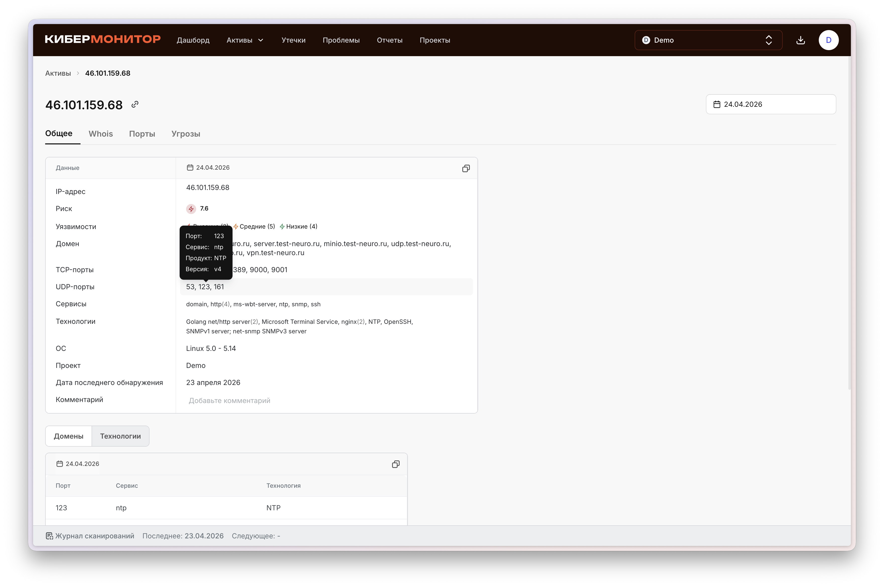The height and width of the screenshot is (588, 884).
Task: Click the red risk score icon
Action: tap(191, 209)
